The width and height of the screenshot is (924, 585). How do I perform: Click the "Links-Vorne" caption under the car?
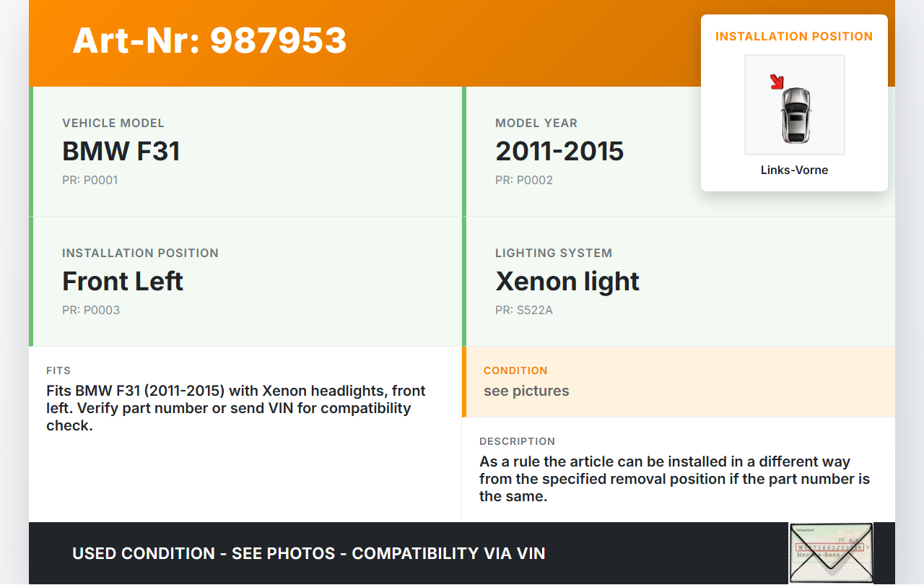pyautogui.click(x=794, y=170)
